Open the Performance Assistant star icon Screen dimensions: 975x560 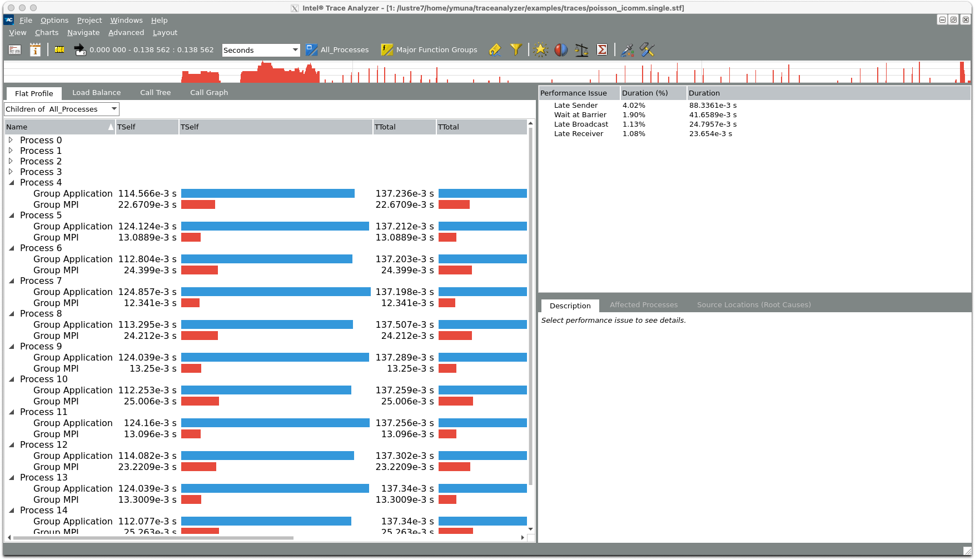click(x=540, y=50)
